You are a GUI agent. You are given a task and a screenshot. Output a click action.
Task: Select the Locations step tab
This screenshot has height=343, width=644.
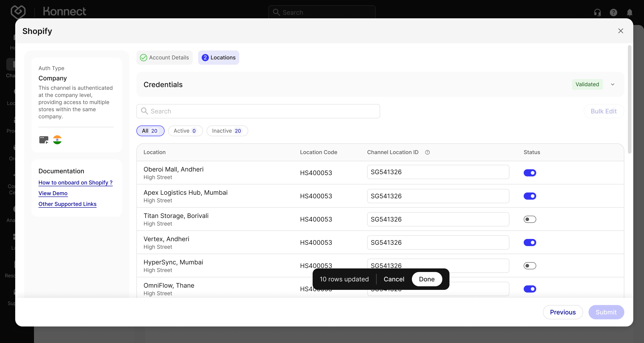[x=218, y=58]
